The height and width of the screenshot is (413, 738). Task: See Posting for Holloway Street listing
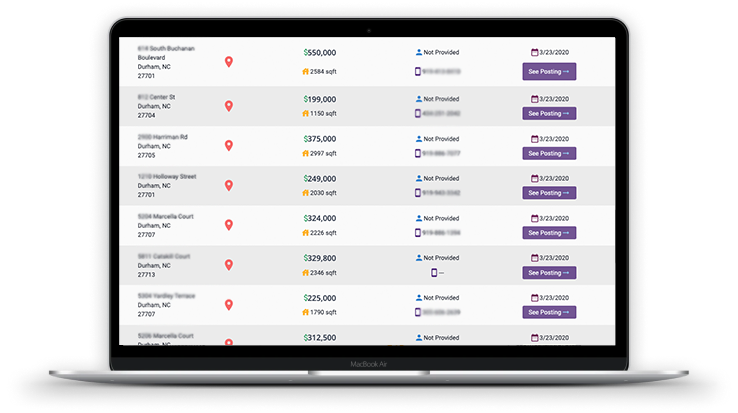[x=549, y=193]
